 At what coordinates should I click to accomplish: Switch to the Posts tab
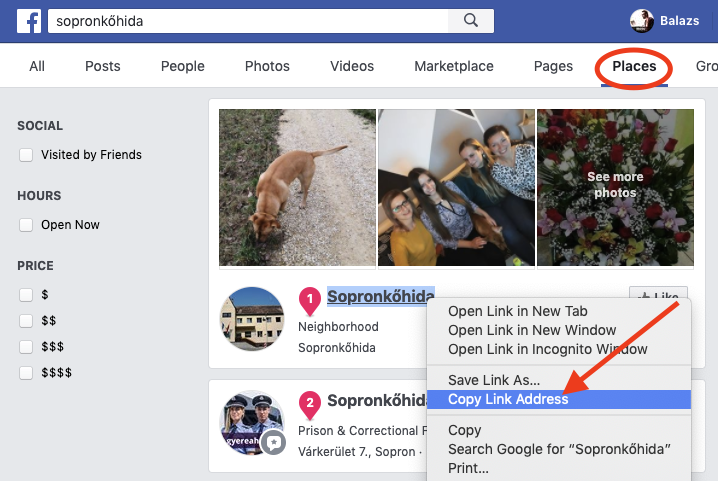tap(103, 66)
